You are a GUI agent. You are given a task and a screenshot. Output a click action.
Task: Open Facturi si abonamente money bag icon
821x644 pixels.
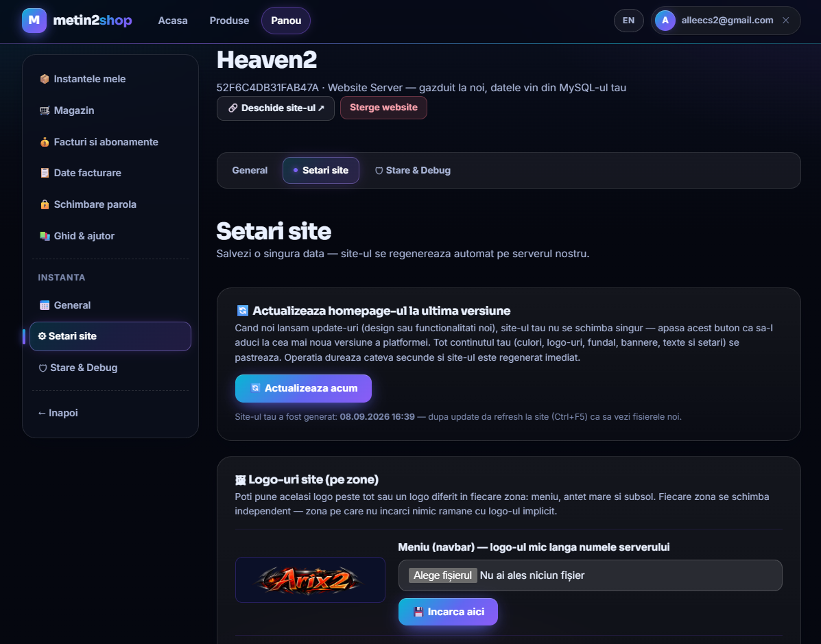[x=45, y=142]
